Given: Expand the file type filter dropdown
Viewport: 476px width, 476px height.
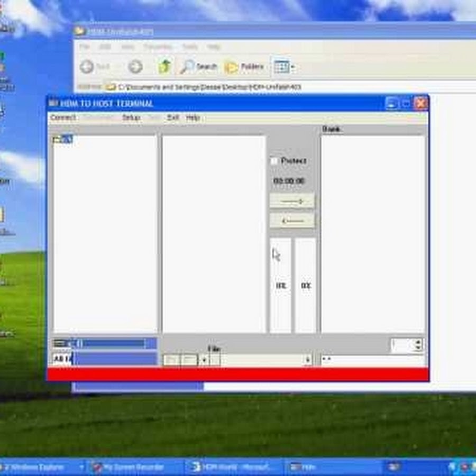Looking at the screenshot, I should pos(106,359).
